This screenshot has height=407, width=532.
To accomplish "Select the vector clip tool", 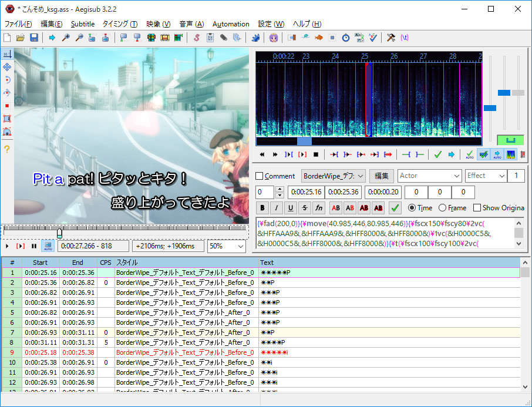I will (x=7, y=132).
